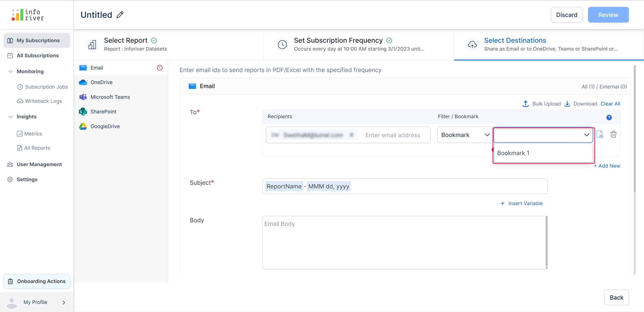644x312 pixels.
Task: Click the Email Body text area
Action: [x=404, y=242]
